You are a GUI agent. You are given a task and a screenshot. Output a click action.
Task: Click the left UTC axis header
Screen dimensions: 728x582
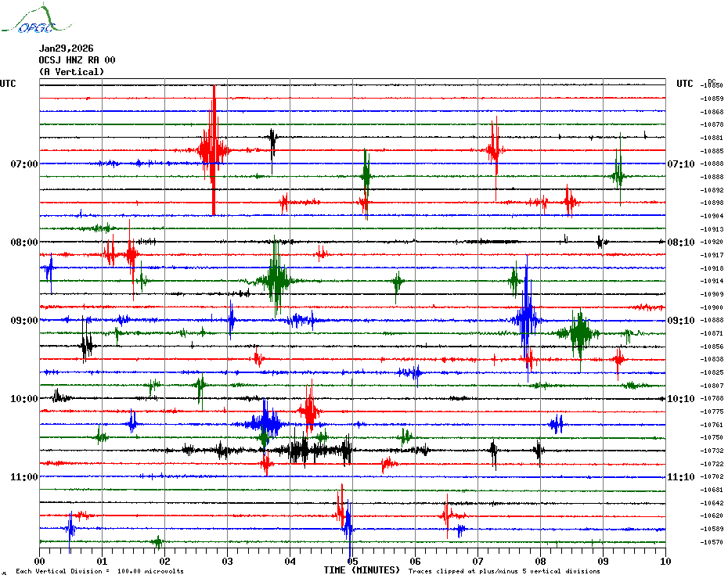click(x=8, y=84)
